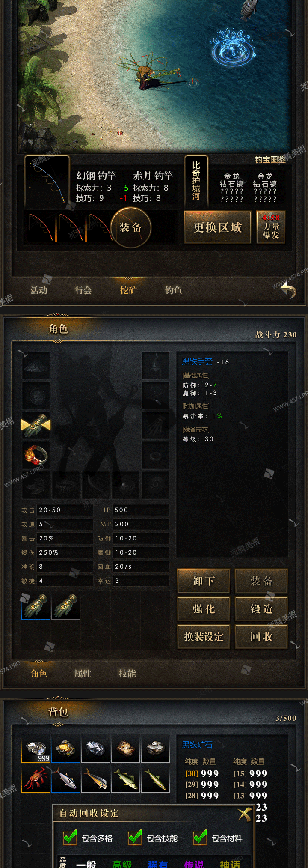308x868 pixels.
Task: Click the back arrow icon
Action: [x=288, y=291]
